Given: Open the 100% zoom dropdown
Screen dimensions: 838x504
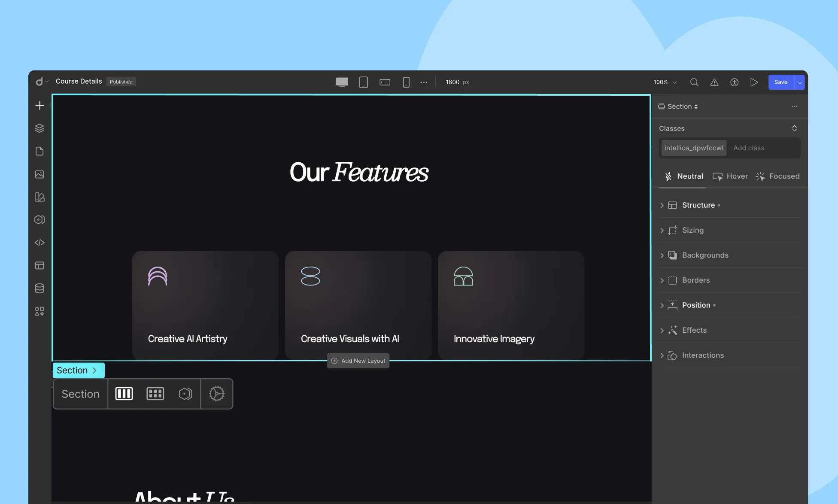Looking at the screenshot, I should pos(665,82).
